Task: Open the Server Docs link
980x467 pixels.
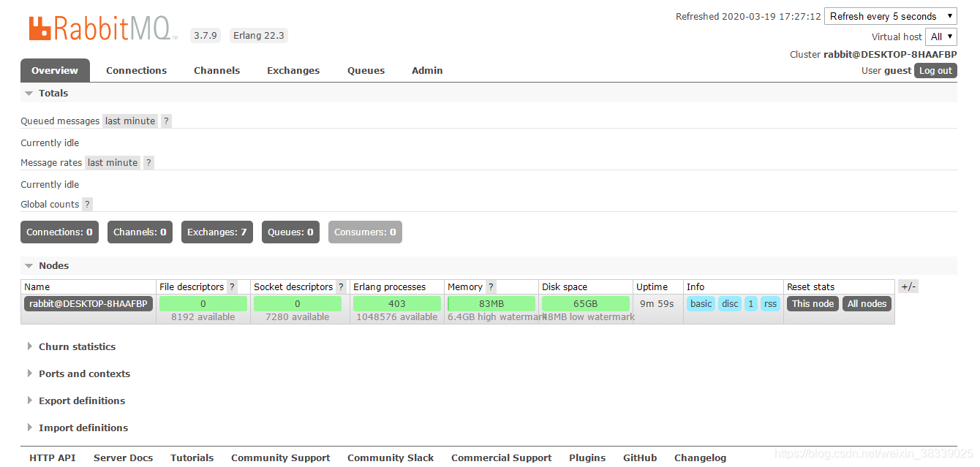Action: coord(124,458)
